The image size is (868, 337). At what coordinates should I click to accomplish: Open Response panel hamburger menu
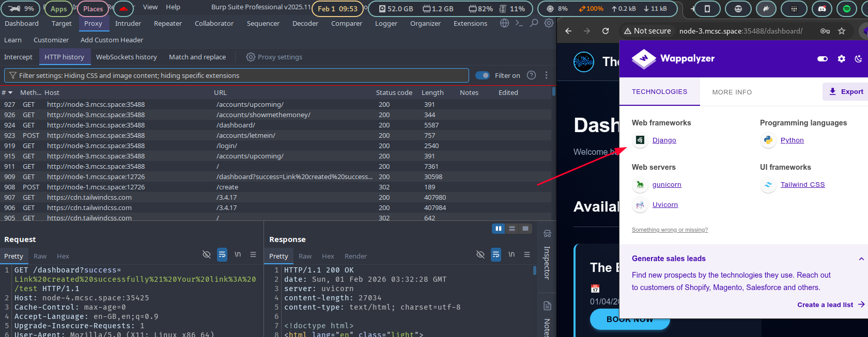click(x=527, y=254)
